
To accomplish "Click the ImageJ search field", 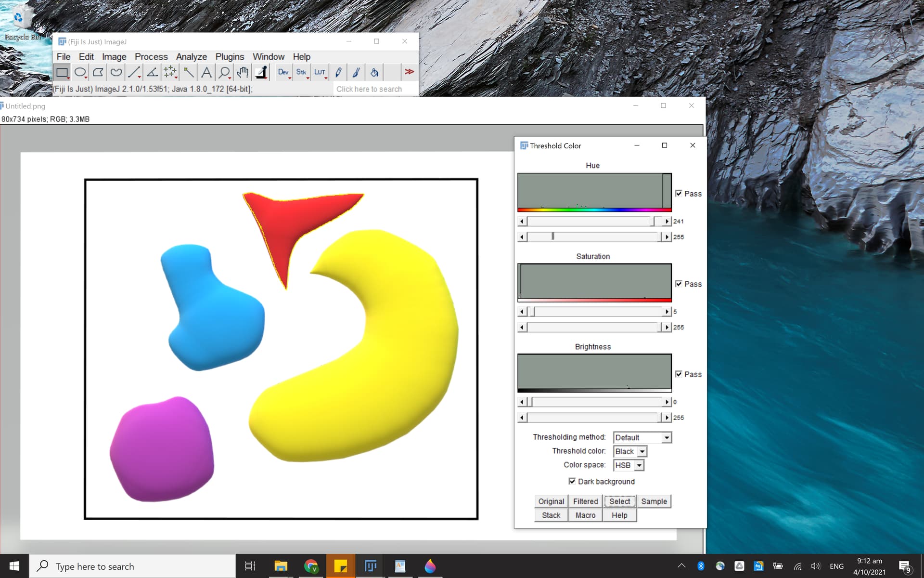I will click(x=369, y=89).
